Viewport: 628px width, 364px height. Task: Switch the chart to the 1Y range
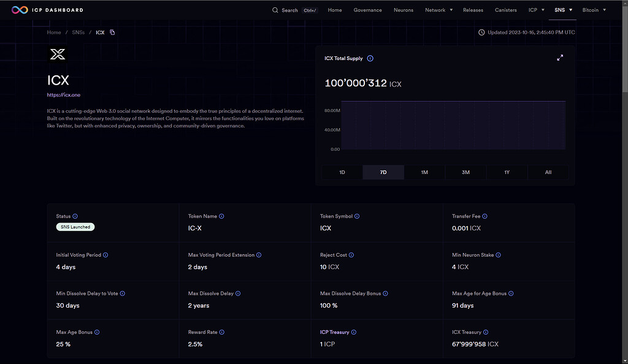coord(507,172)
